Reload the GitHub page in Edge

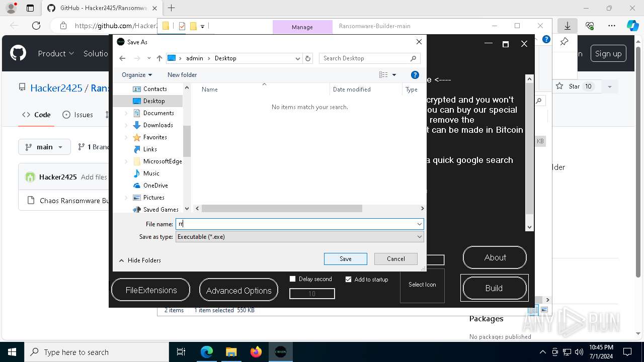coord(36,26)
